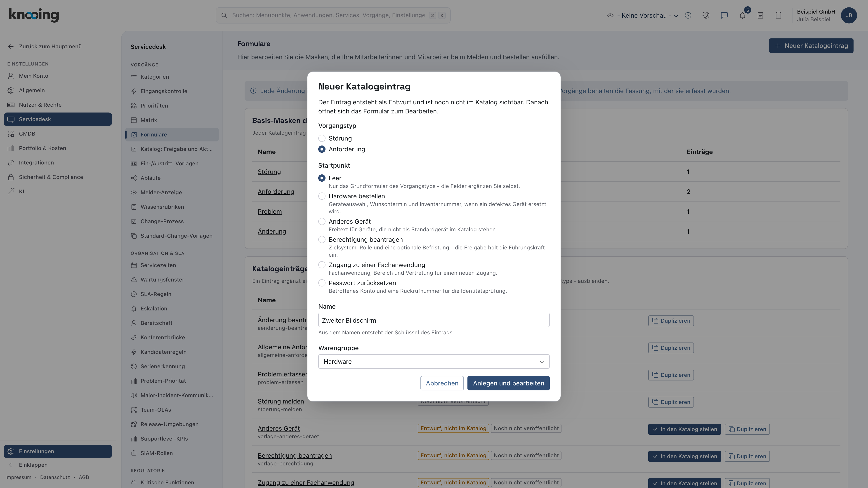Choose Anderes Gerät radio option
The width and height of the screenshot is (868, 488).
[322, 222]
